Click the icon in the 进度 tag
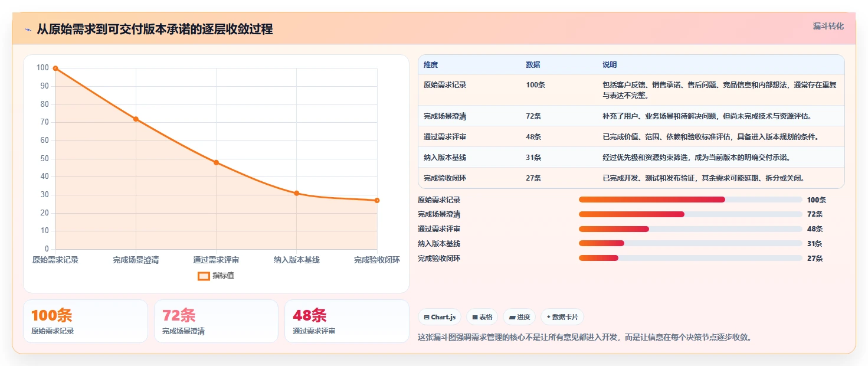The image size is (868, 366). pyautogui.click(x=512, y=317)
